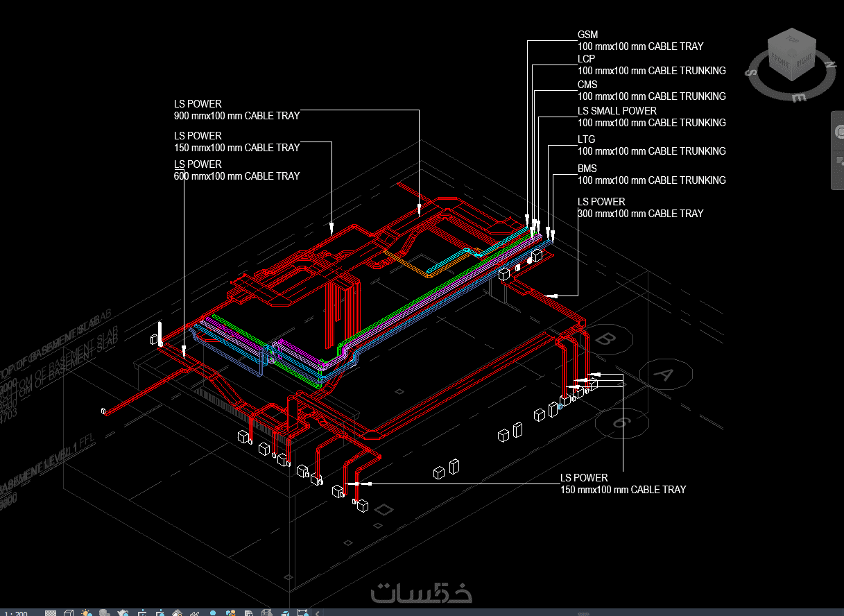The height and width of the screenshot is (616, 844).
Task: Toggle the Reveal Constraints icon
Action: tap(303, 613)
